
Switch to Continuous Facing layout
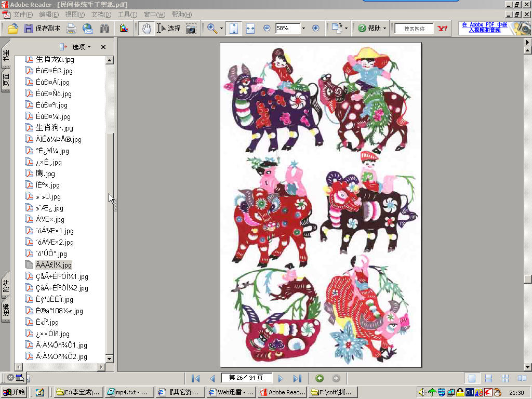(x=505, y=378)
